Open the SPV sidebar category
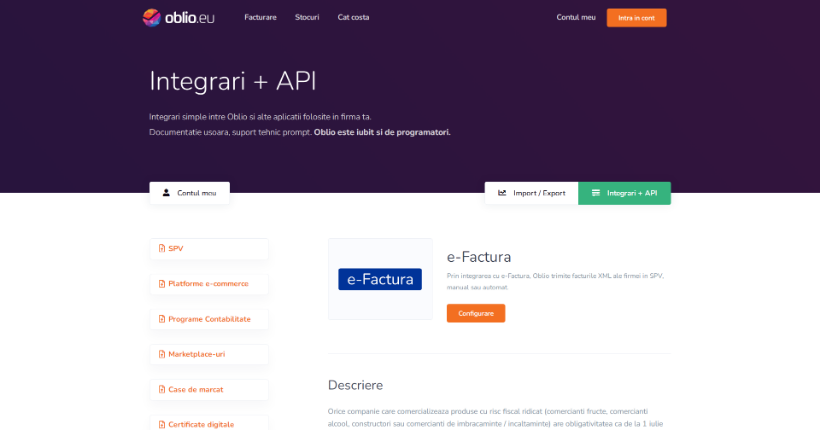820x430 pixels. coord(209,248)
